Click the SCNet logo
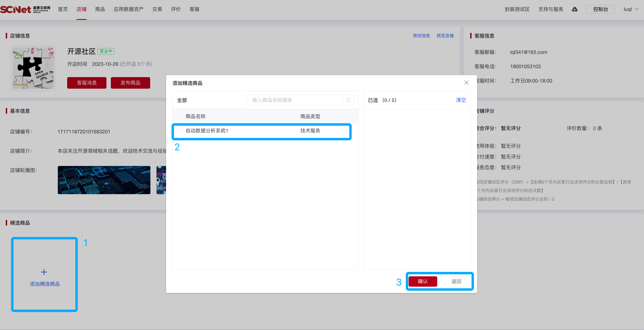Viewport: 644px width, 330px height. point(25,9)
